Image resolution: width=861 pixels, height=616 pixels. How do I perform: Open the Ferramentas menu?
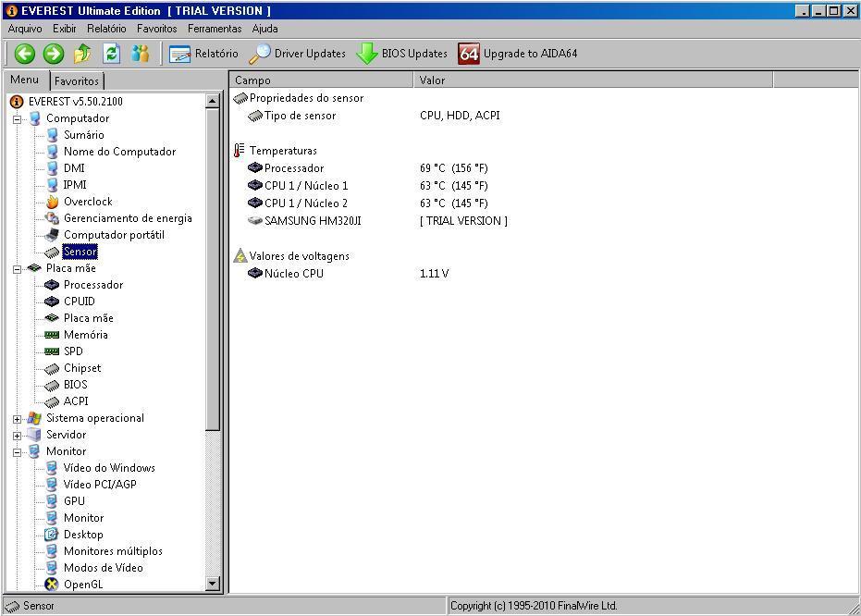[x=214, y=29]
